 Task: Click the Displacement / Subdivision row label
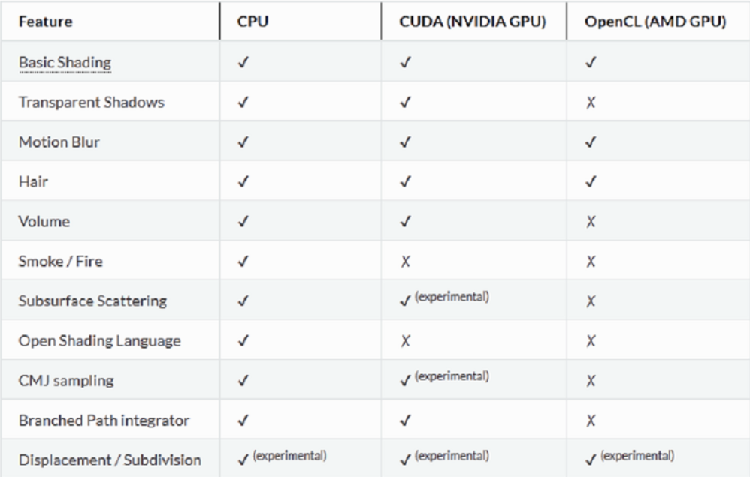(x=110, y=461)
